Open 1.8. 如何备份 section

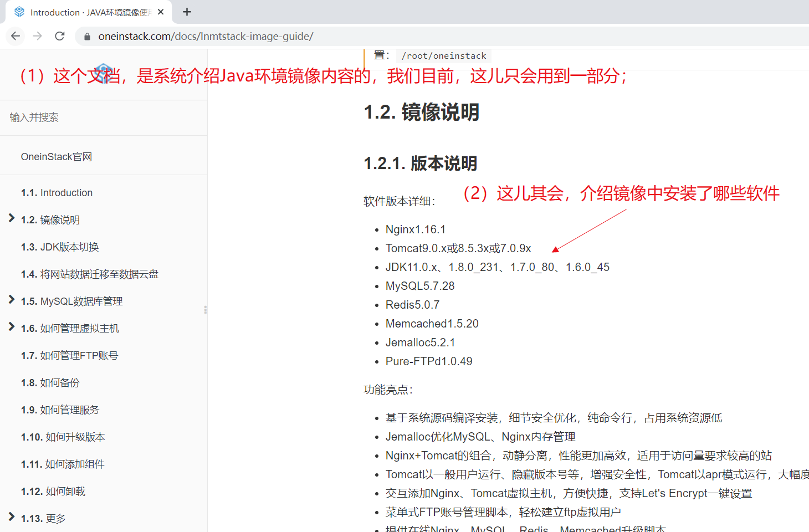tap(50, 383)
